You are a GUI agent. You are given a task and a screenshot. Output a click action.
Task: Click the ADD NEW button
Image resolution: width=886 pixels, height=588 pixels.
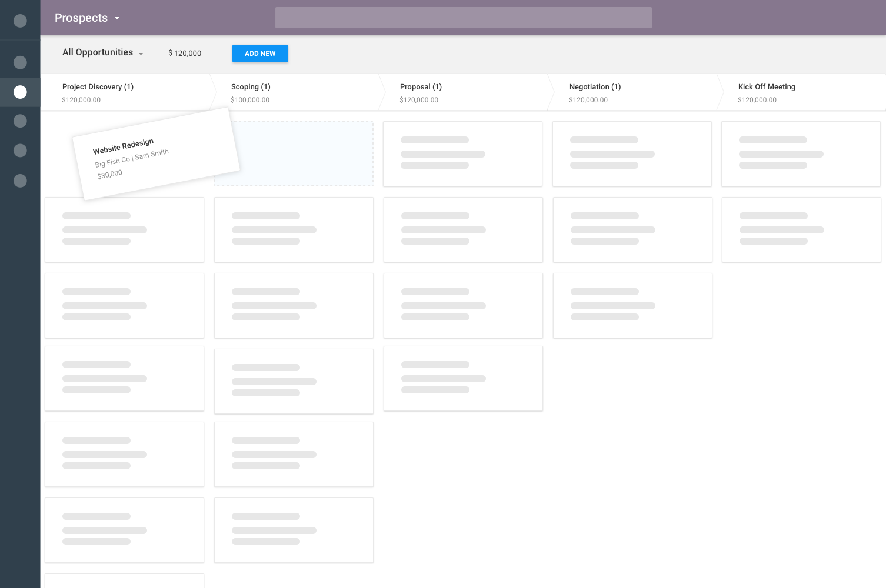coord(260,54)
